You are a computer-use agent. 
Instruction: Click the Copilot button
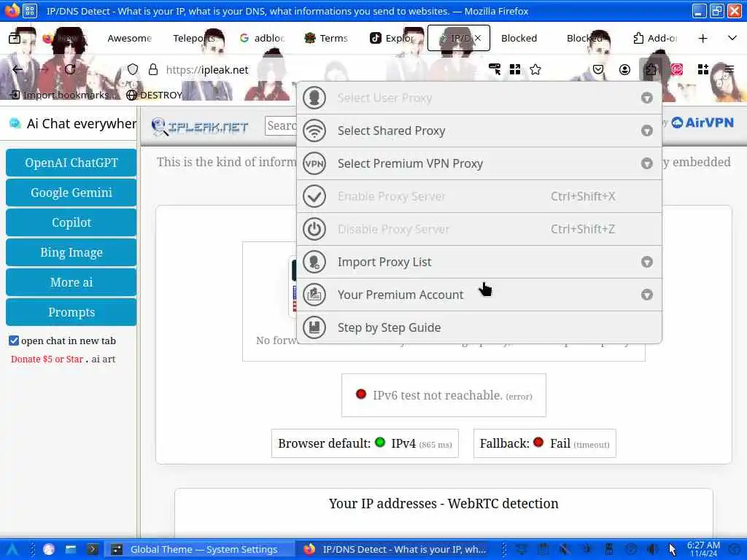pos(71,222)
